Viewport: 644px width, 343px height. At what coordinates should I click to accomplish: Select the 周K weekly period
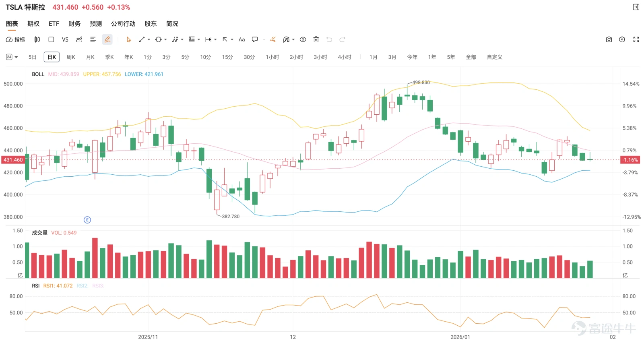pos(71,57)
